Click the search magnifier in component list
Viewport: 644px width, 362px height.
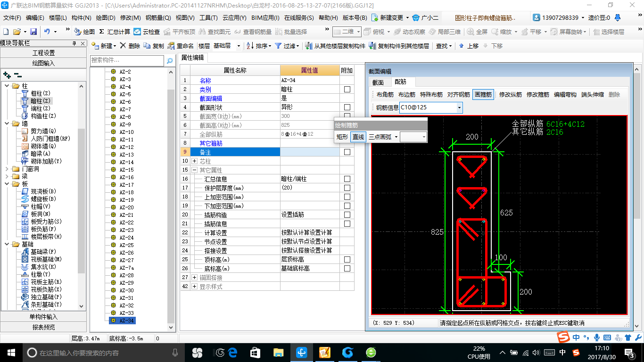(170, 61)
